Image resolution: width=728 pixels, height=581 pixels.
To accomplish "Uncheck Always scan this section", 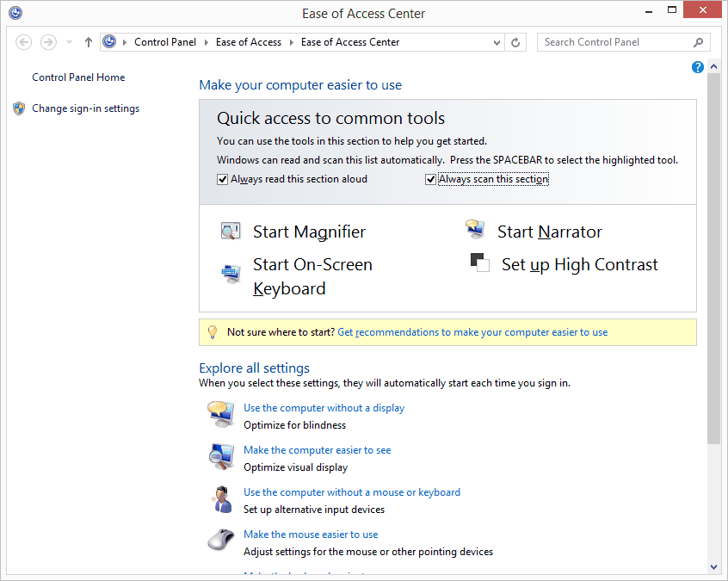I will coord(431,179).
